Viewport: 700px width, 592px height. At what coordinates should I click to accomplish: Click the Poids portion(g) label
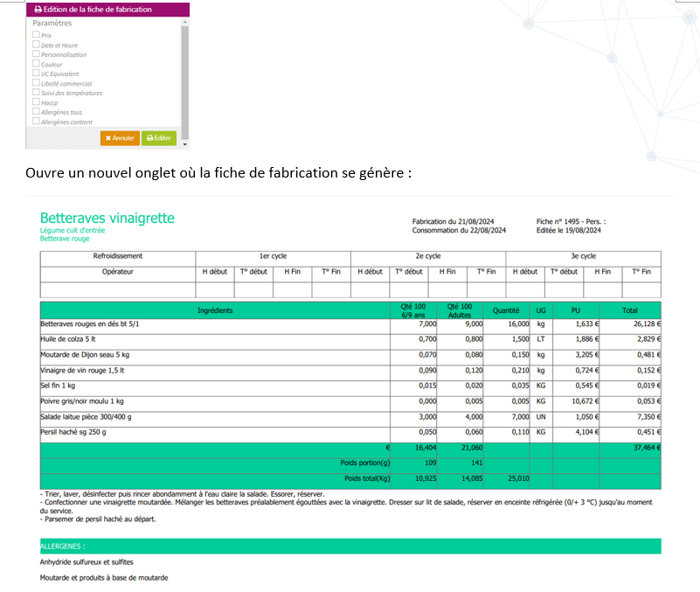point(365,463)
